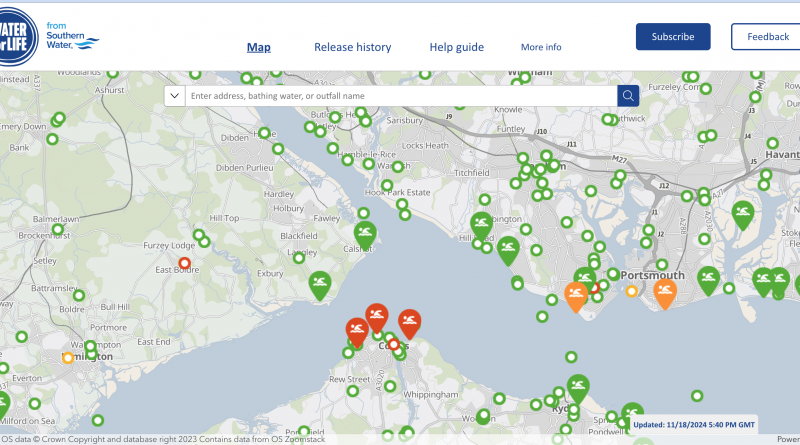Click the green outfall circle near Brockenhurst
This screenshot has width=800, height=445.
(x=58, y=229)
